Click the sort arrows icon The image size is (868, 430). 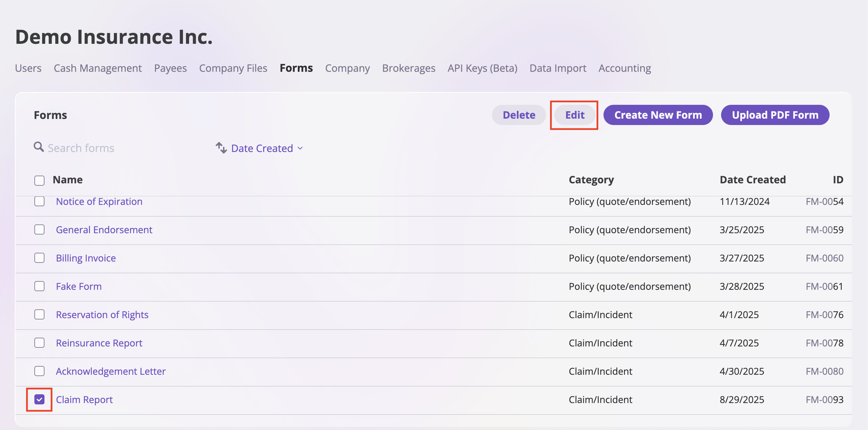click(x=221, y=148)
